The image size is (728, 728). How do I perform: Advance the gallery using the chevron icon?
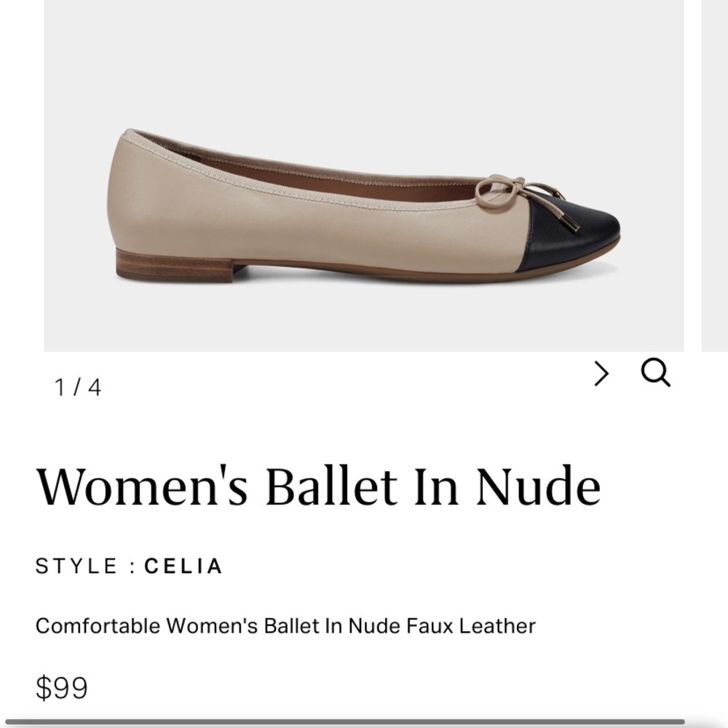(x=601, y=373)
